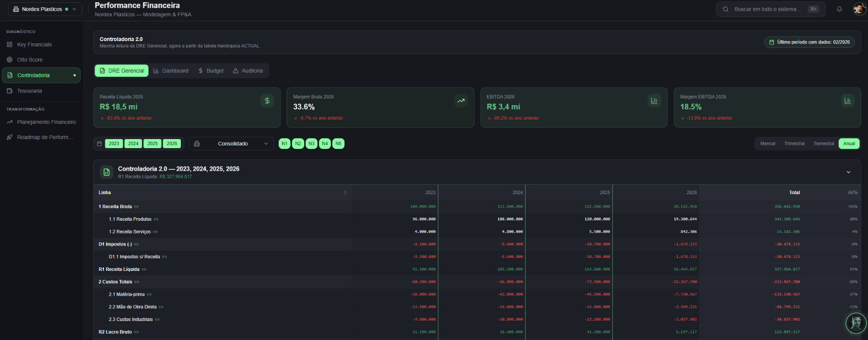
Task: Collapse the Controladoria 2.0 table panel
Action: coord(849,172)
